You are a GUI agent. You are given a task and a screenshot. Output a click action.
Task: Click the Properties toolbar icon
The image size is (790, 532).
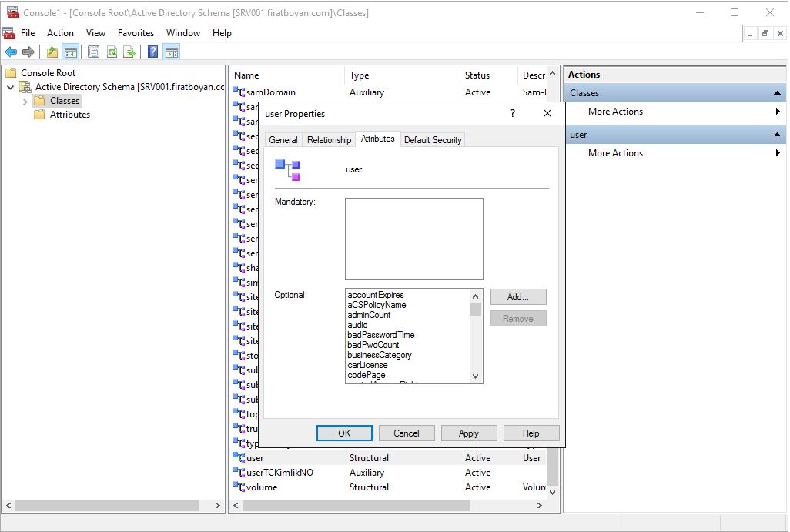click(94, 52)
